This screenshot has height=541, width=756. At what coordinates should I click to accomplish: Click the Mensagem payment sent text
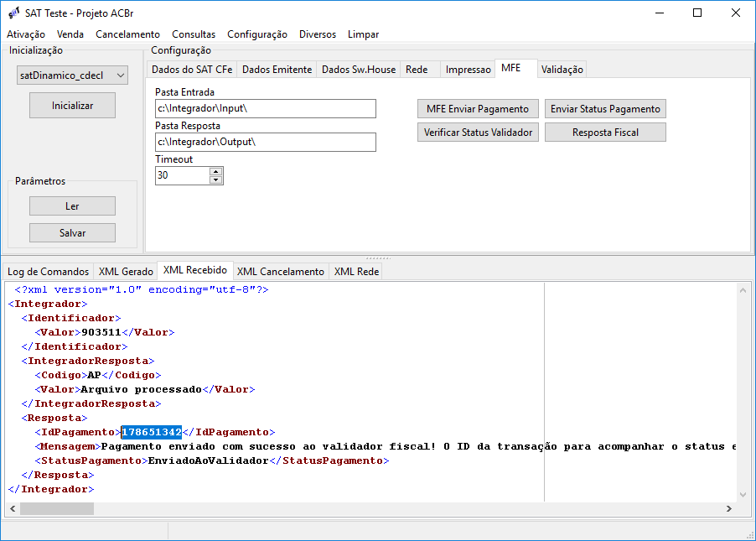pyautogui.click(x=418, y=446)
